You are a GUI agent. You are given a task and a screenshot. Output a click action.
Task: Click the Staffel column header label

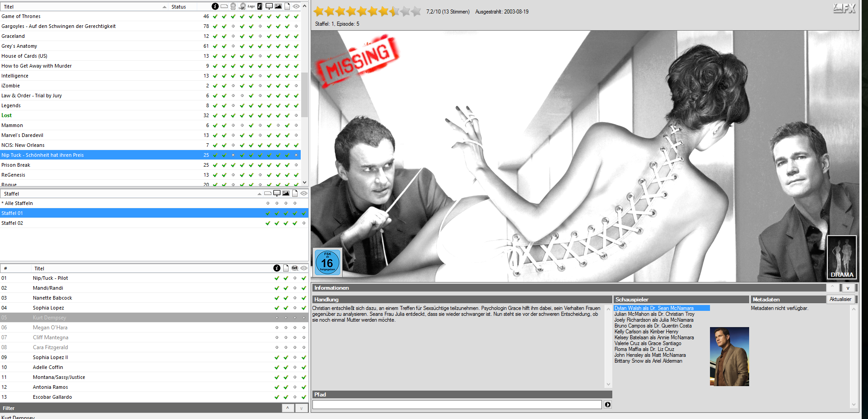click(12, 194)
